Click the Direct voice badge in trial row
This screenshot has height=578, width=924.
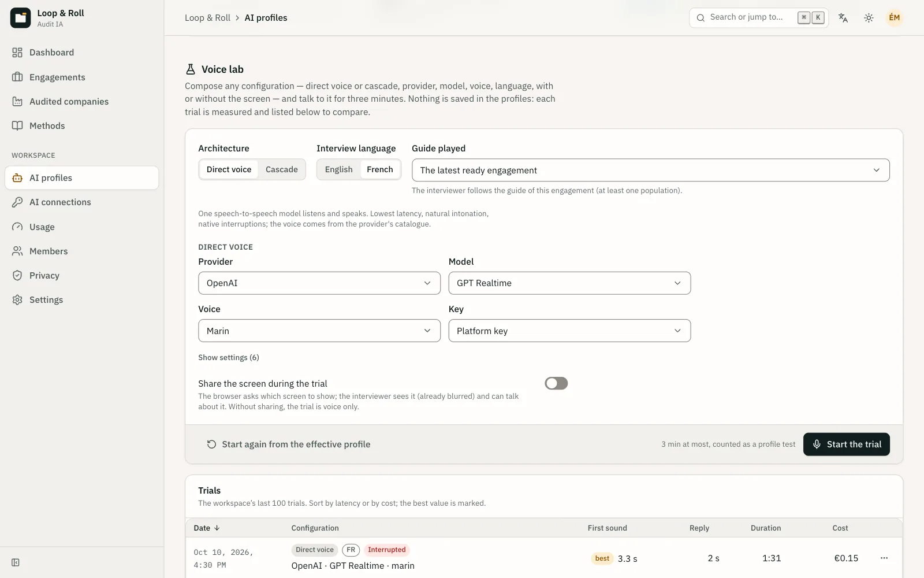tap(315, 550)
